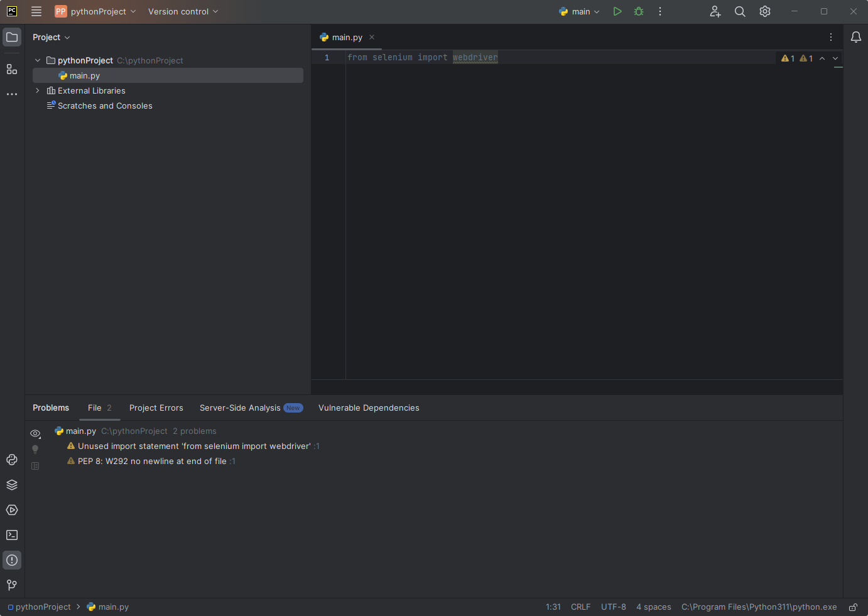Click the Debug bug icon

pyautogui.click(x=639, y=11)
